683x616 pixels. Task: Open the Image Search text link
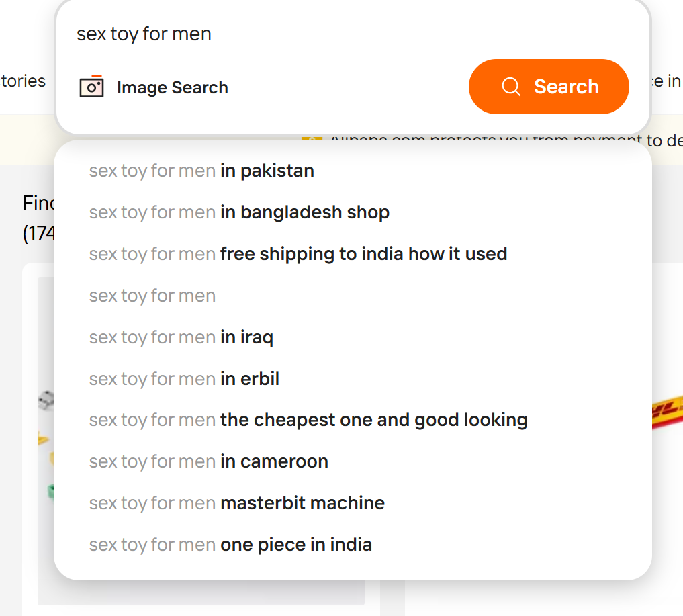tap(172, 87)
